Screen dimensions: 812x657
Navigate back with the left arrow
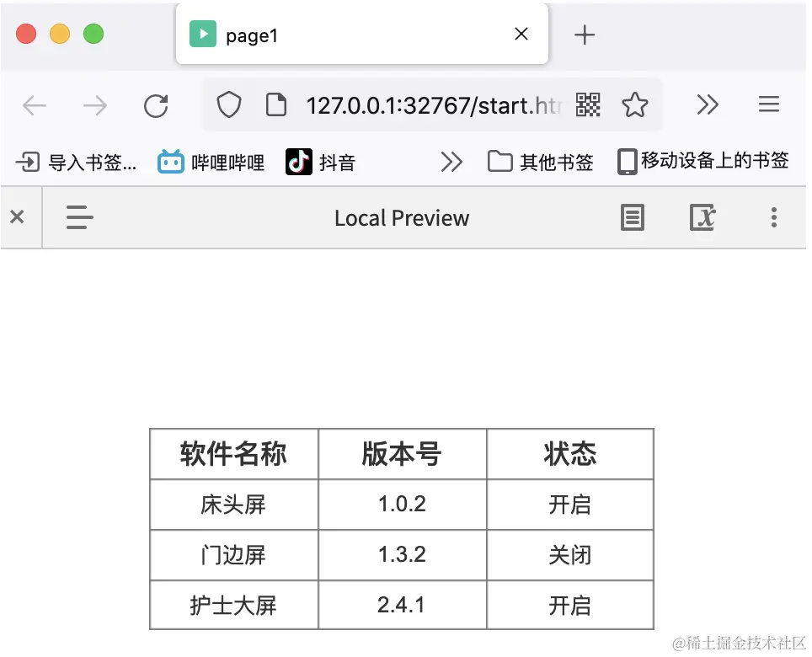[x=34, y=105]
